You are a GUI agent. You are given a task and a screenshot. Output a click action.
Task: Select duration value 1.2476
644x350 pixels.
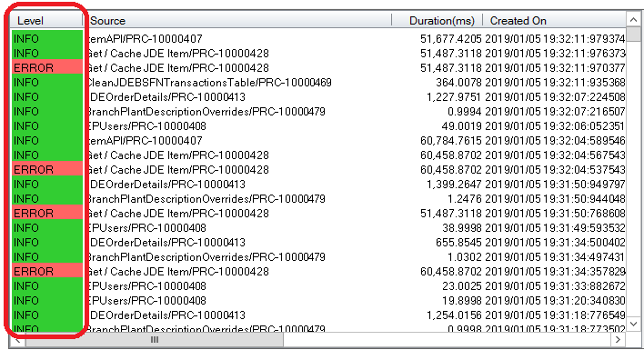tap(465, 199)
